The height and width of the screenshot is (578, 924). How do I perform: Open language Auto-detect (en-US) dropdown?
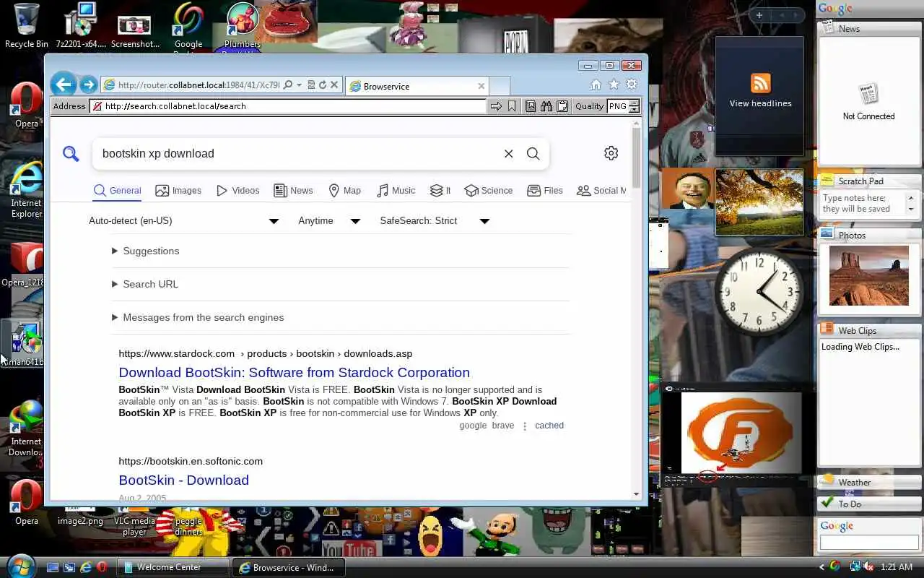click(184, 220)
